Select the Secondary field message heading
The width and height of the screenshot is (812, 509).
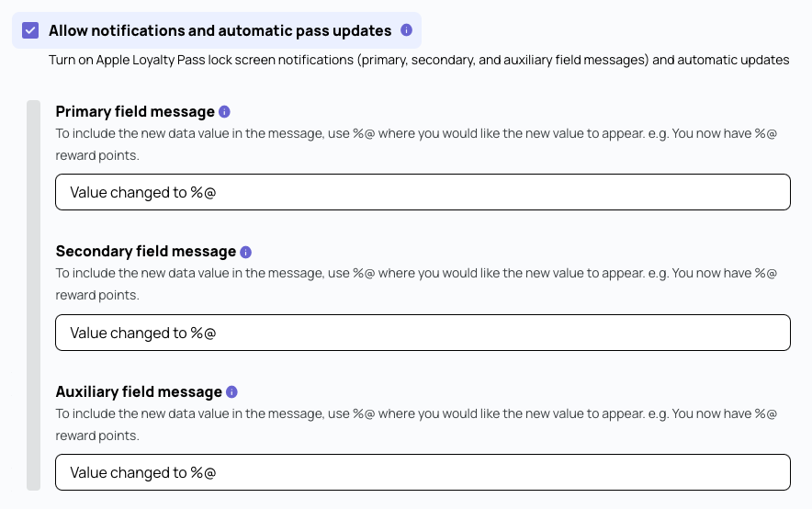point(146,252)
